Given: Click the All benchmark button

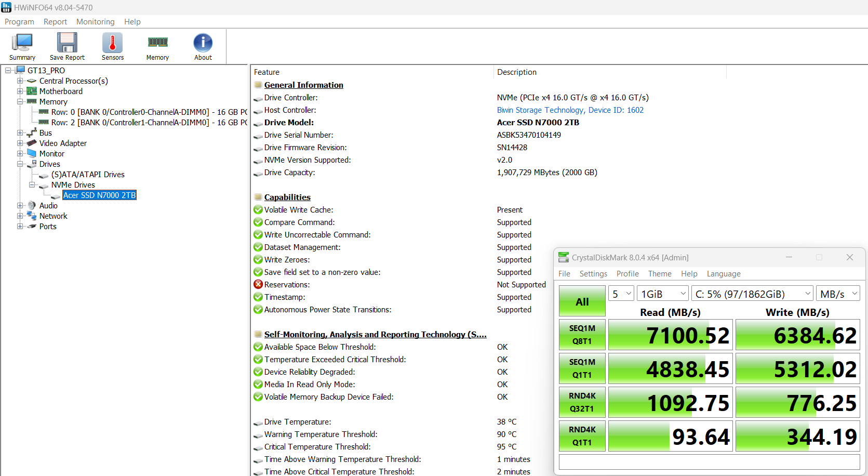Looking at the screenshot, I should pyautogui.click(x=582, y=301).
